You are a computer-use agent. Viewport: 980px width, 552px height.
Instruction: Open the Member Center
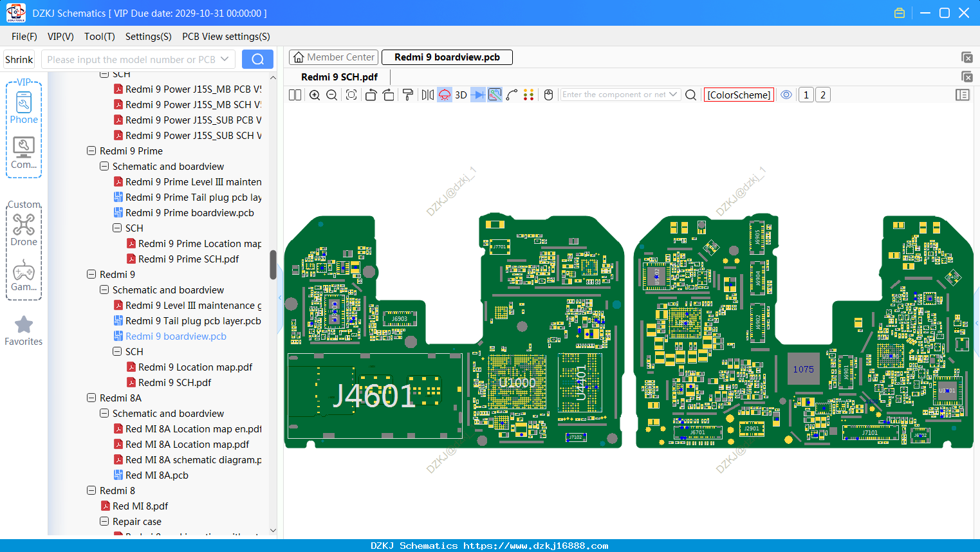coord(334,57)
